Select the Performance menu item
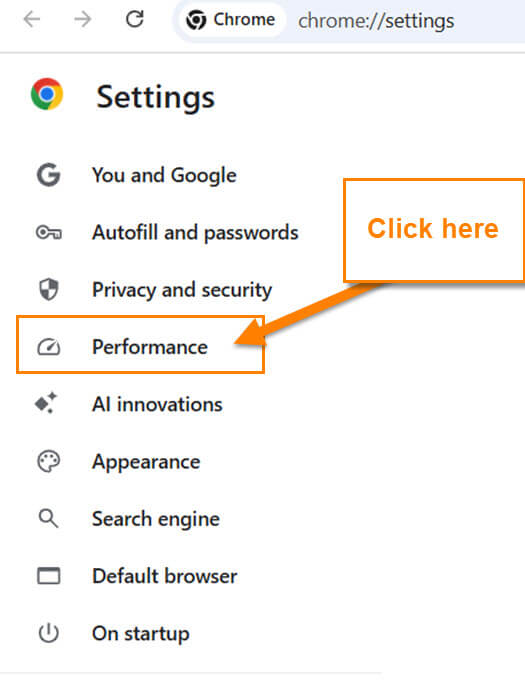The height and width of the screenshot is (700, 525). pos(141,345)
